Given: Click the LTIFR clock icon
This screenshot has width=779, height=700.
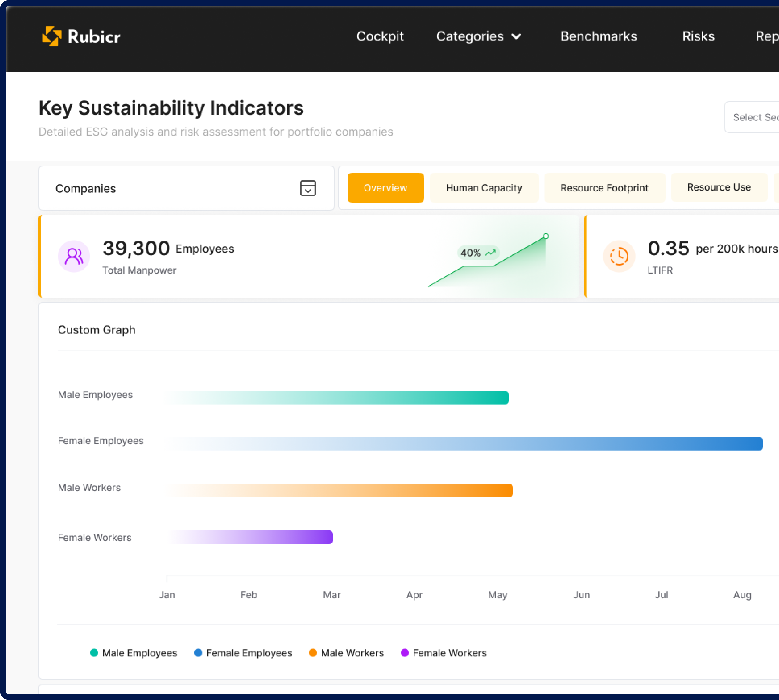Looking at the screenshot, I should 619,256.
